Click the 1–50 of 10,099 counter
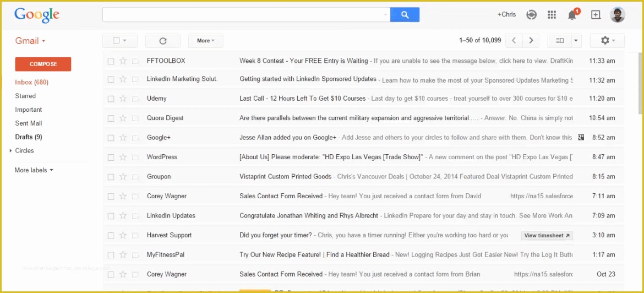644x293 pixels. [480, 40]
